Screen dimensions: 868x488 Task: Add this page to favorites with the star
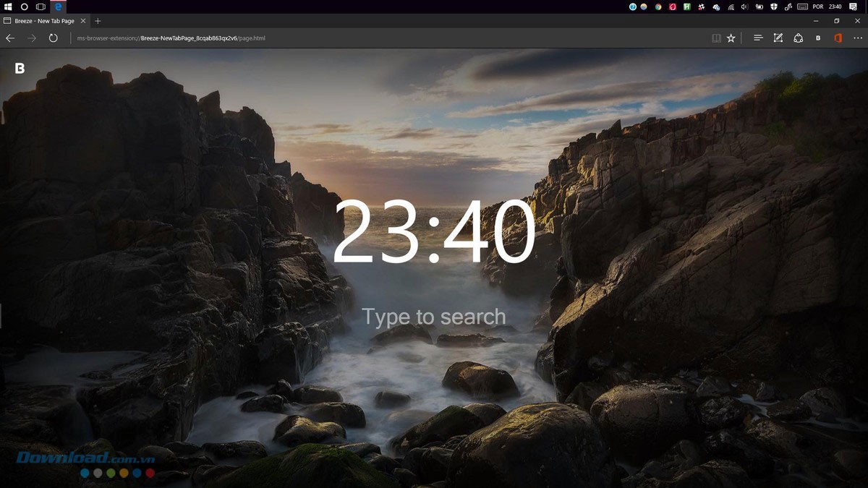(x=731, y=38)
